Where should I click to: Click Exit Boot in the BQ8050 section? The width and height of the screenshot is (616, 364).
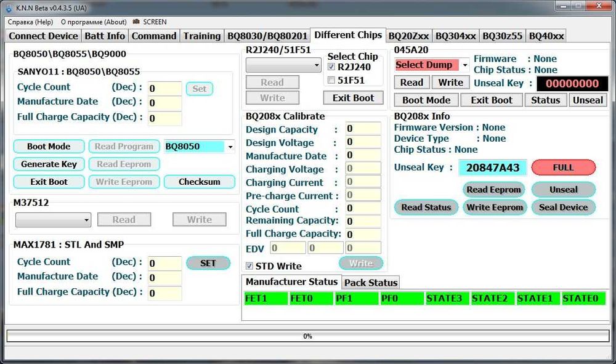[x=49, y=182]
